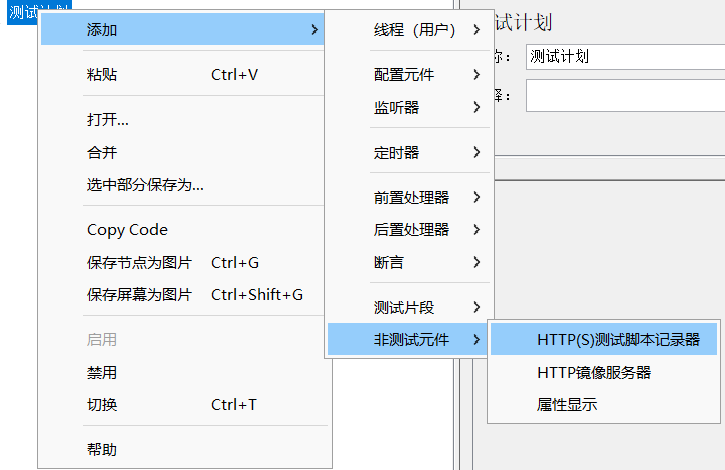Image resolution: width=725 pixels, height=470 pixels.
Task: Choose 保存屏幕为图片 menu item
Action: coord(182,295)
